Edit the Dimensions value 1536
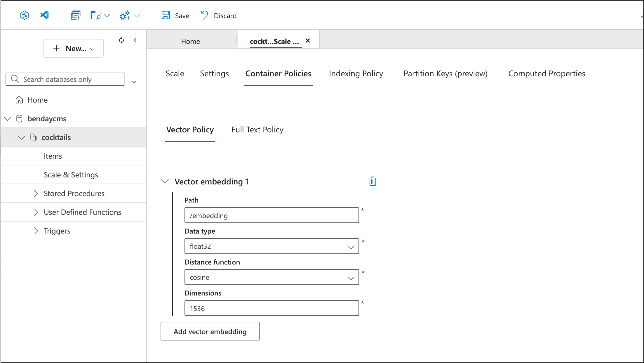644x363 pixels. tap(271, 308)
